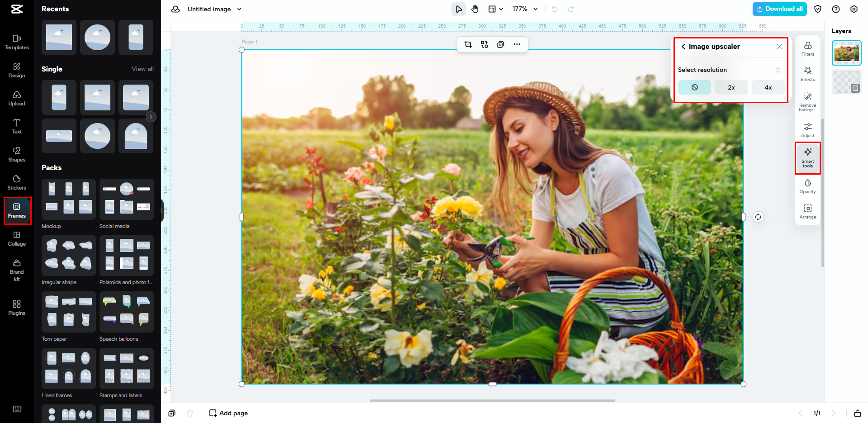Image resolution: width=868 pixels, height=423 pixels.
Task: Click Remove background in the right panel
Action: (807, 100)
